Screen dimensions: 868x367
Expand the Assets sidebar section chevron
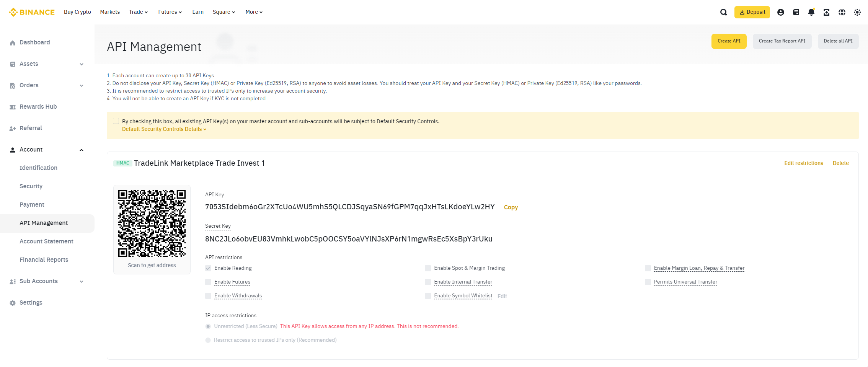click(82, 64)
